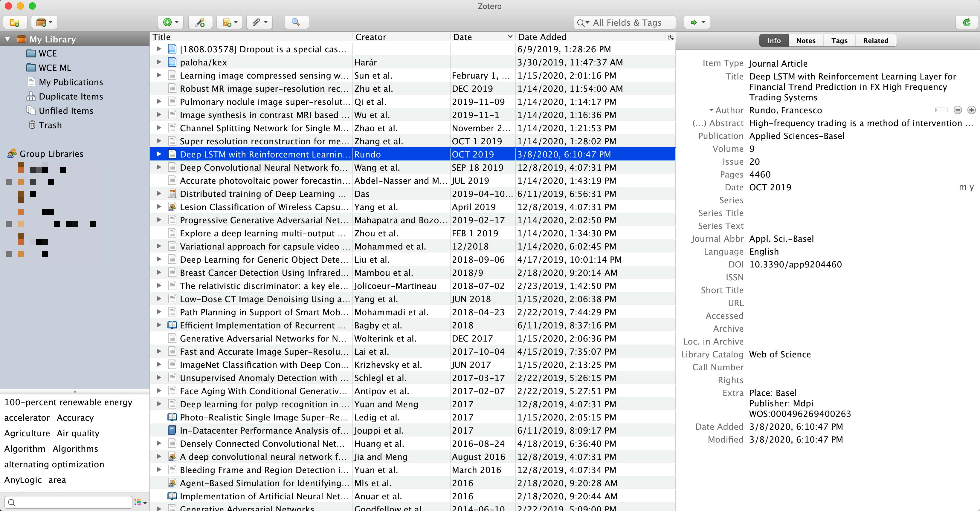Open the column picker menu icon
980x511 pixels.
[670, 37]
